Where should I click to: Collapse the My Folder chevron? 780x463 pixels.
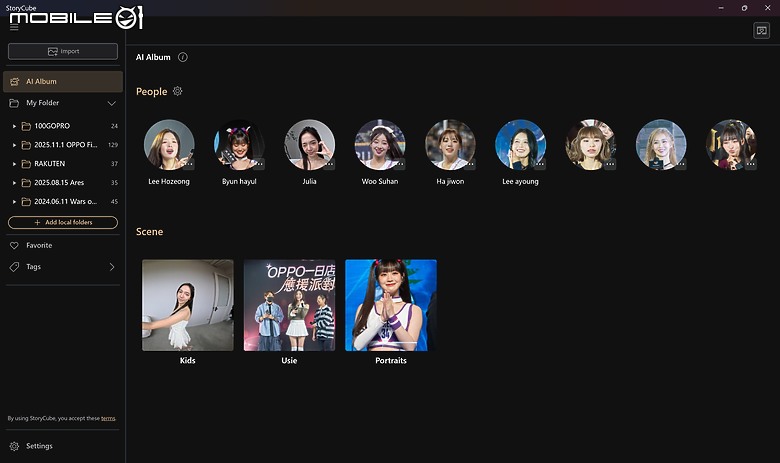(x=111, y=103)
